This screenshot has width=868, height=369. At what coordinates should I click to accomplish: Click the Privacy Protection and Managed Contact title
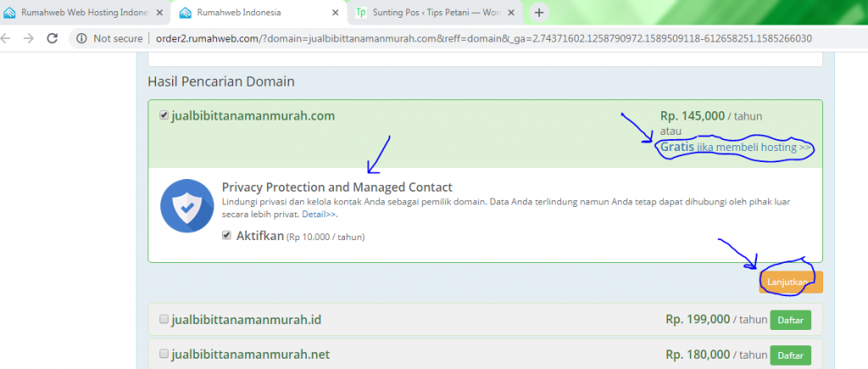point(337,187)
